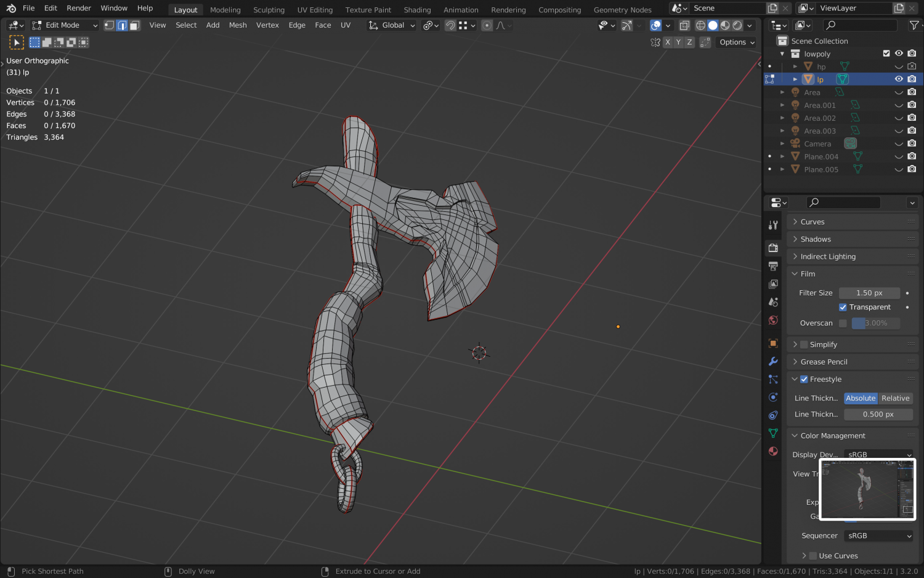Open World properties tab icon
924x578 pixels.
pyautogui.click(x=773, y=320)
